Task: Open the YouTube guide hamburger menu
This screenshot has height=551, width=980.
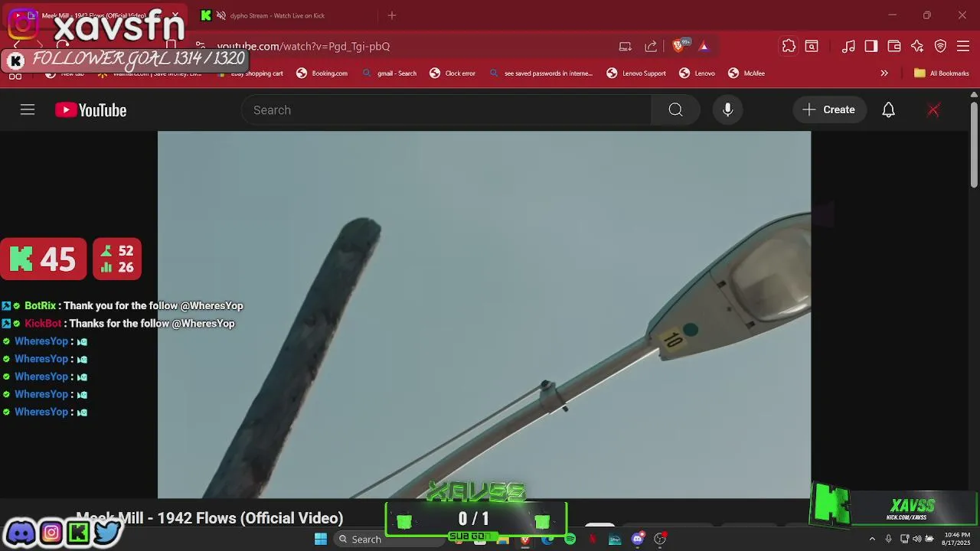Action: coord(28,110)
